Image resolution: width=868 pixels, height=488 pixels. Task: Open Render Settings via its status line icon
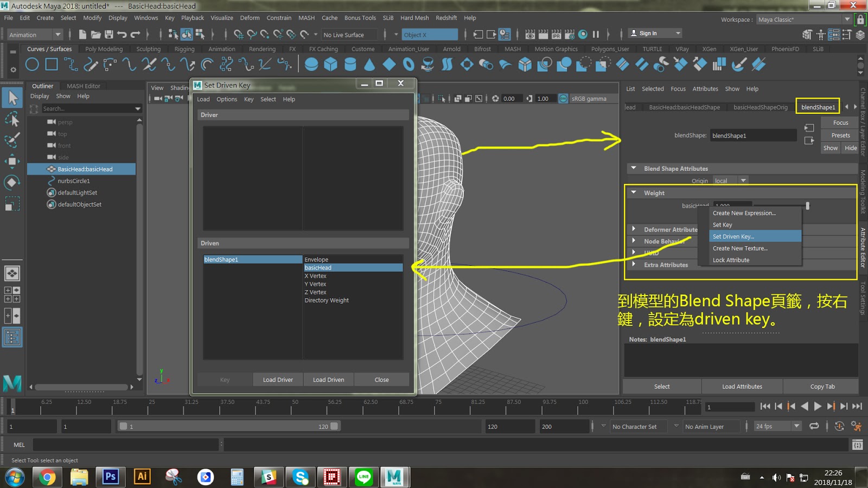click(569, 34)
